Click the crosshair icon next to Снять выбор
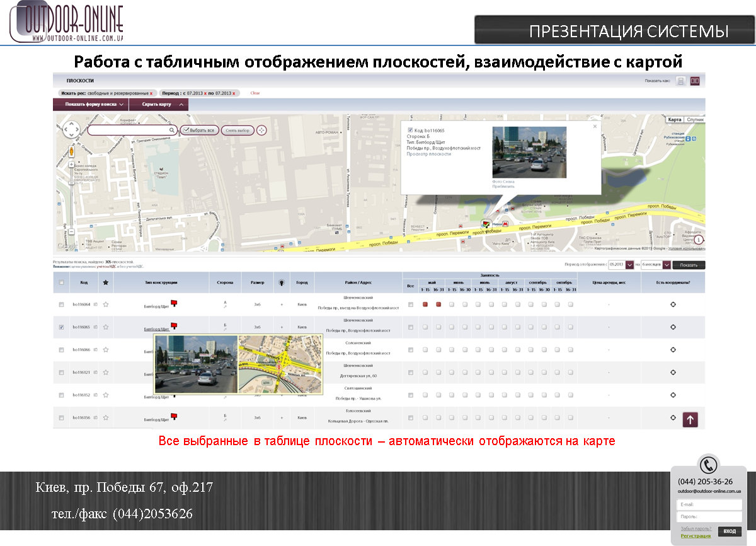Viewport: 756px width, 546px height. [x=261, y=131]
